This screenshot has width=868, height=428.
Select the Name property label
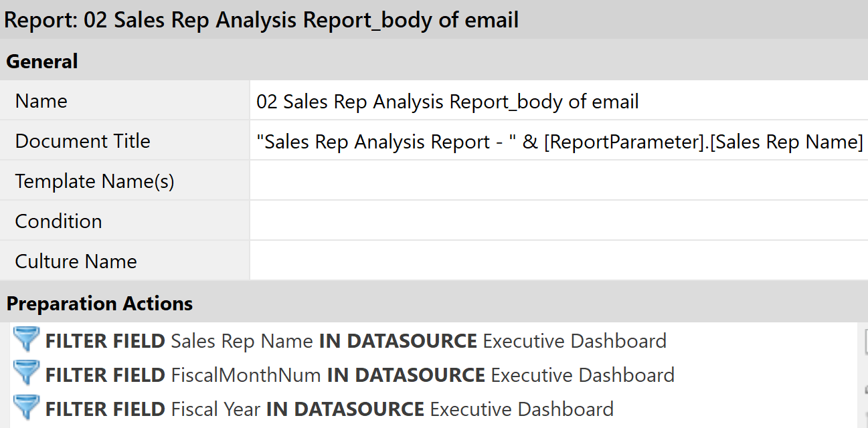click(41, 101)
